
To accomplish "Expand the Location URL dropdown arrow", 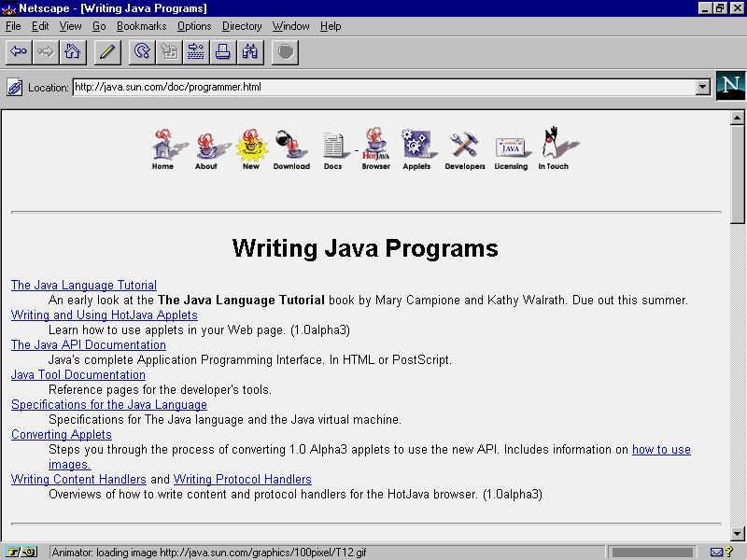I will pyautogui.click(x=703, y=88).
